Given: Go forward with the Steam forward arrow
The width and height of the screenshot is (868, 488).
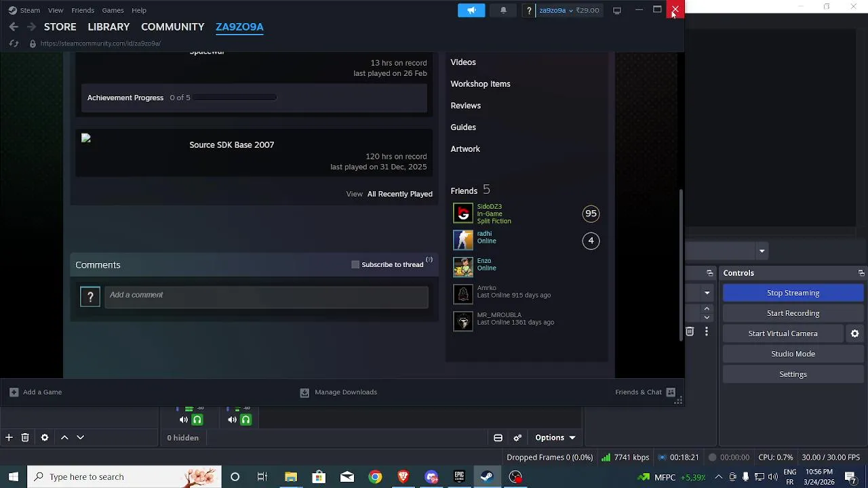Looking at the screenshot, I should coord(31,26).
